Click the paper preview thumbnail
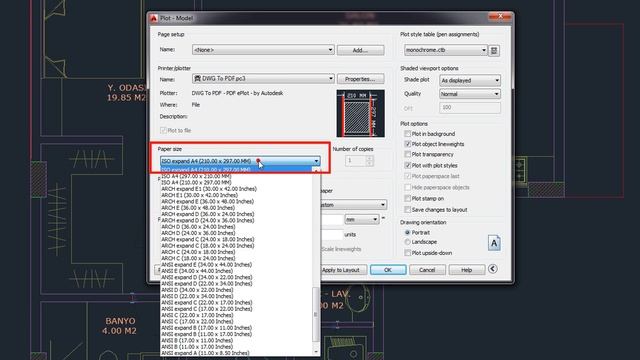Screen dimensions: 640x360 click(360, 113)
